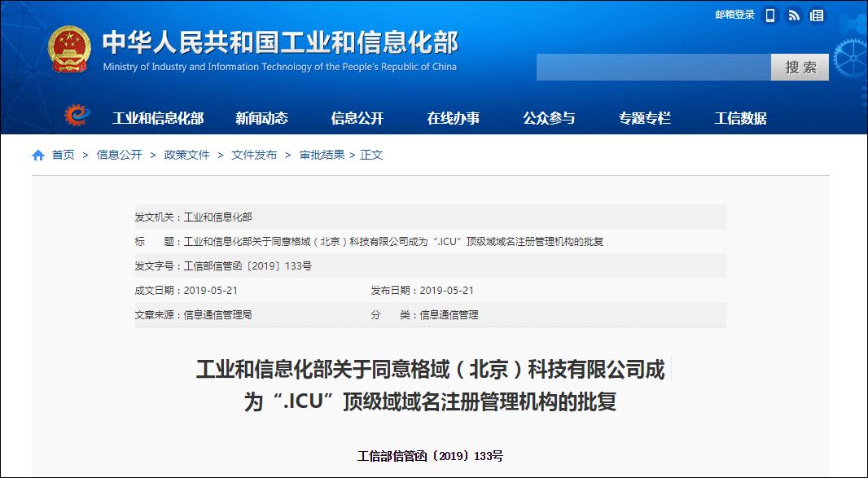Open the 新闻动态 nav menu
Image resolution: width=868 pixels, height=478 pixels.
pos(261,118)
